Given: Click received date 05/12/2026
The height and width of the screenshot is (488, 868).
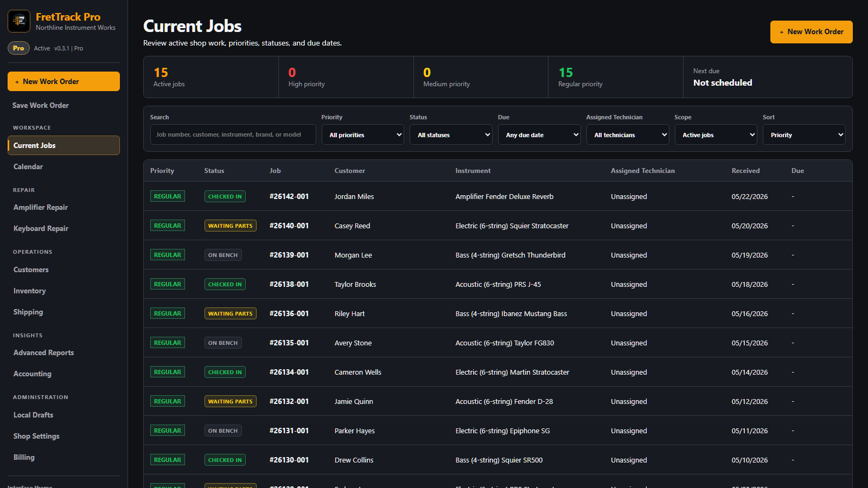Looking at the screenshot, I should [x=750, y=401].
